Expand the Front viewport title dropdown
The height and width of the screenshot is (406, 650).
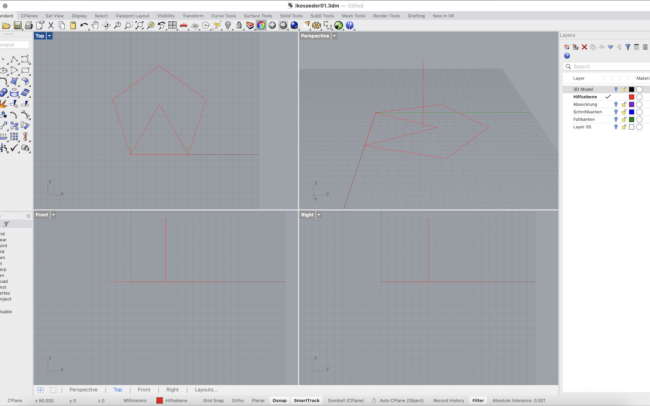[53, 215]
